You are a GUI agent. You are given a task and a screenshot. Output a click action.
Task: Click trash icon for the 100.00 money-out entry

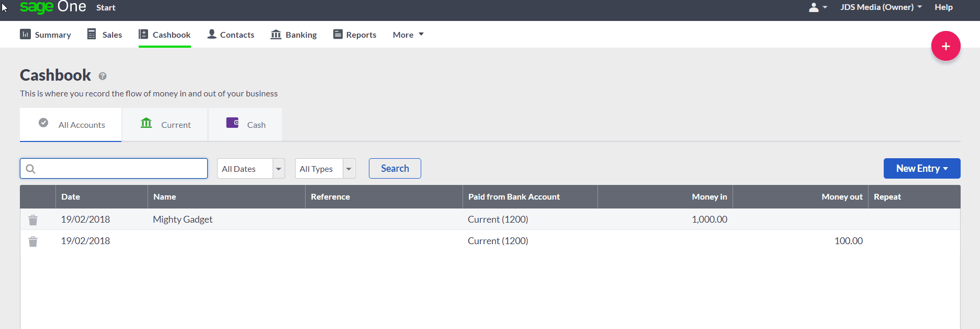click(x=33, y=242)
